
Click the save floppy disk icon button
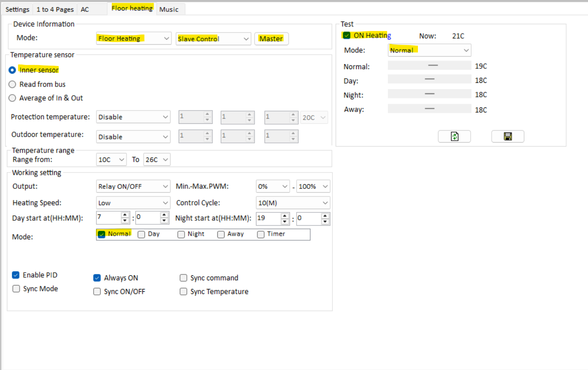click(x=508, y=137)
